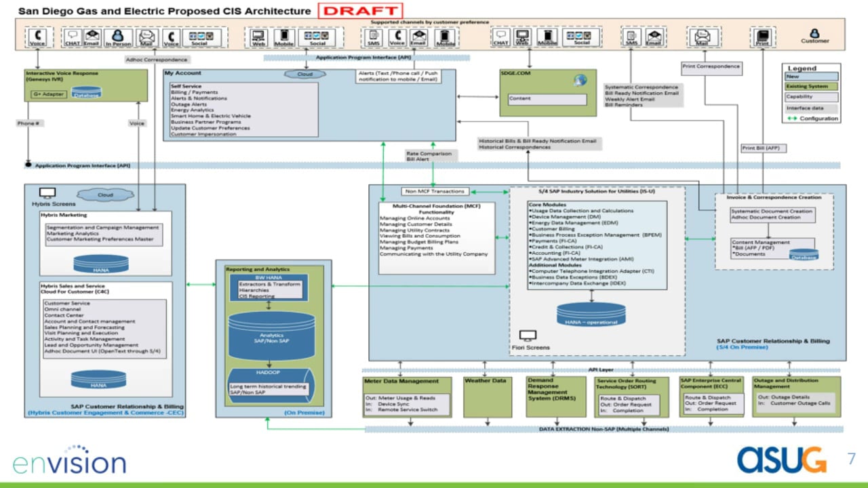Click the New color swatch in Legend
Screen dimensions: 868x488
point(811,77)
